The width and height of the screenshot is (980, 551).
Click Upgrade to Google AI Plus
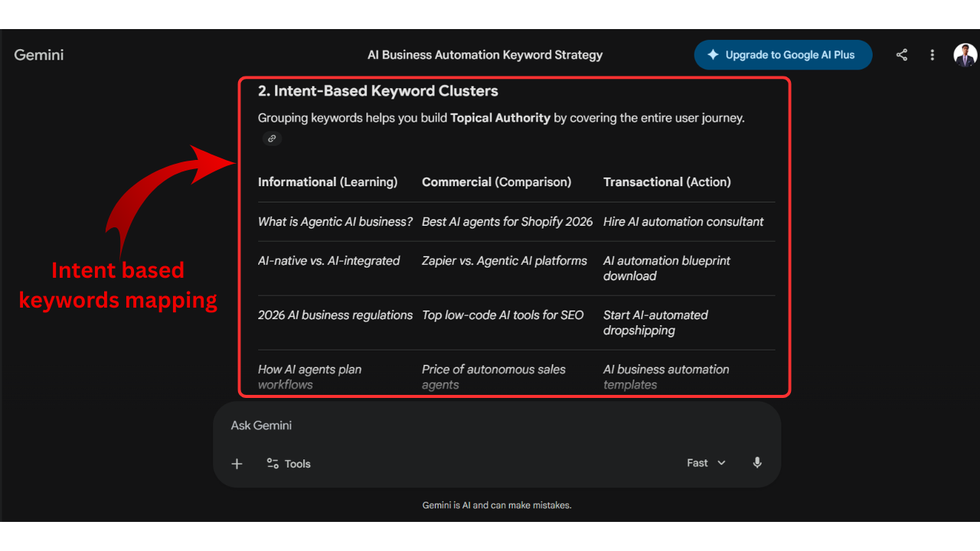coord(782,55)
